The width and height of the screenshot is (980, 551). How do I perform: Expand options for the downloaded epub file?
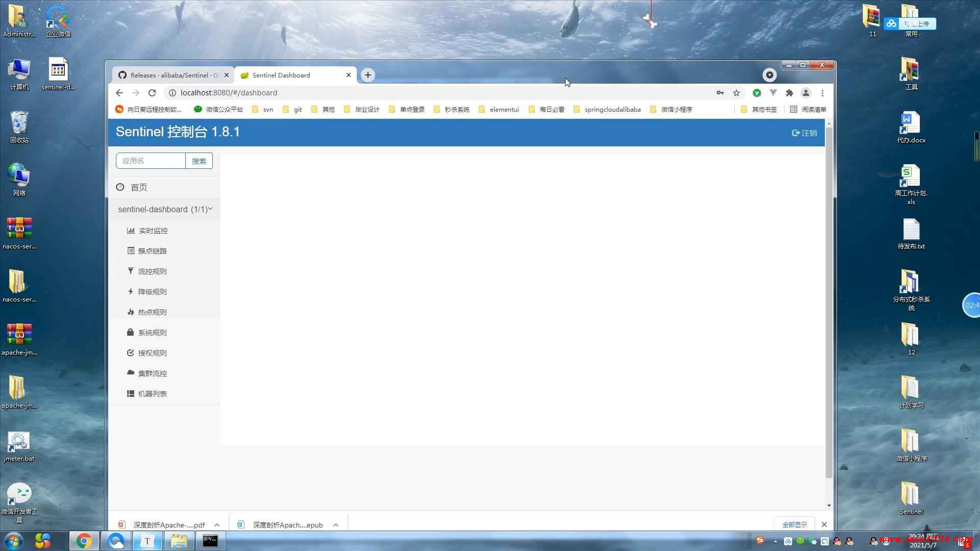click(336, 524)
